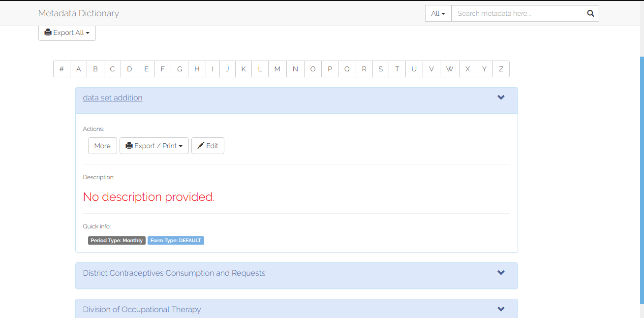Click the Edit pencil button
This screenshot has width=644, height=318.
208,146
